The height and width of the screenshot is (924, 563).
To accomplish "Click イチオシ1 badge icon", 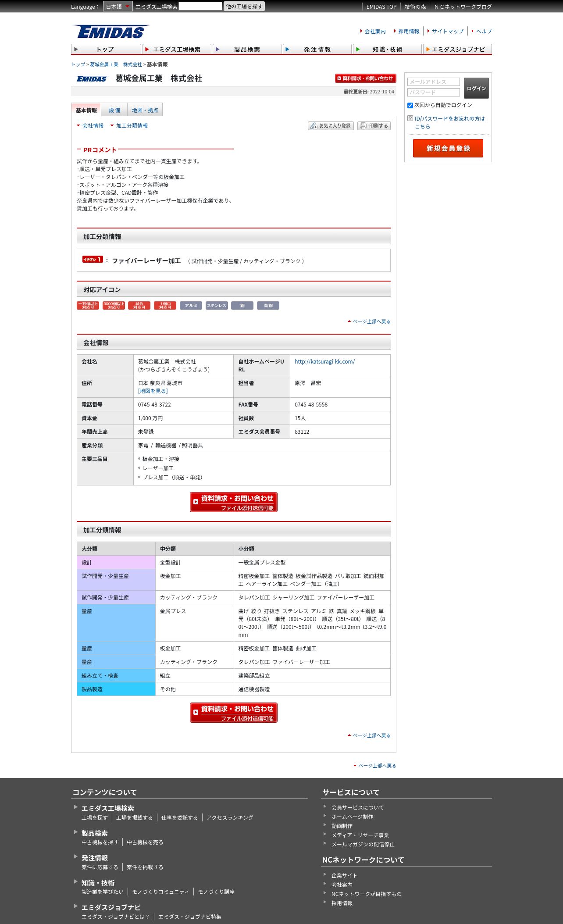I will [x=93, y=260].
